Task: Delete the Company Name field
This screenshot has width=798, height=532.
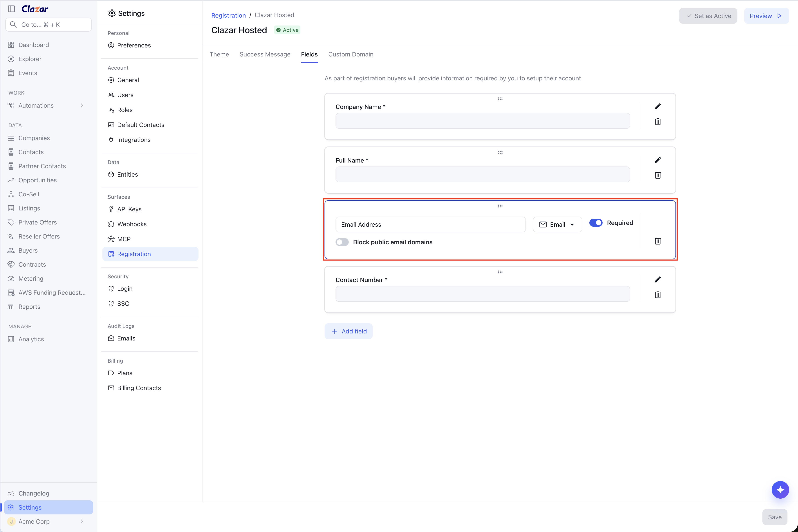Action: pos(657,121)
